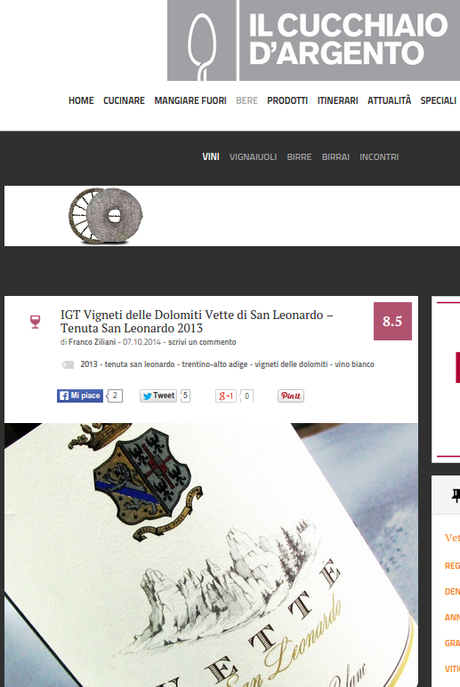460x687 pixels.
Task: Open the Vette San Leonardo label photo
Action: [x=211, y=555]
